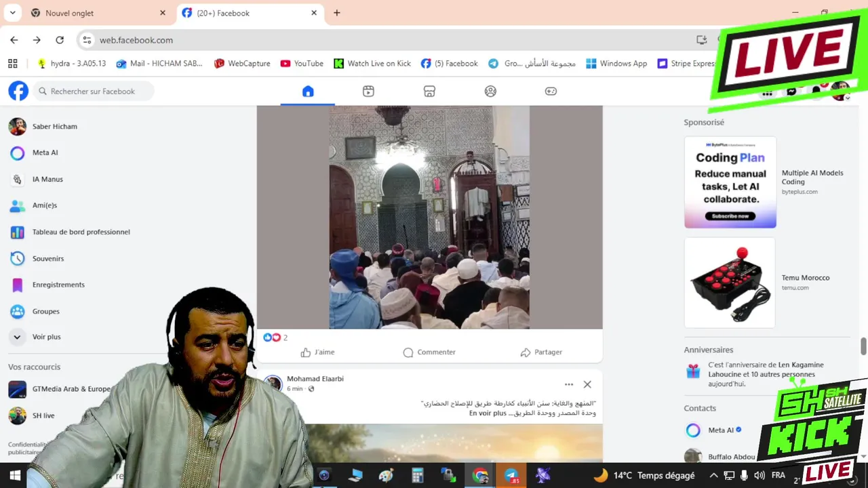Viewport: 868px width, 488px height.
Task: Go back in browser history
Action: 14,40
